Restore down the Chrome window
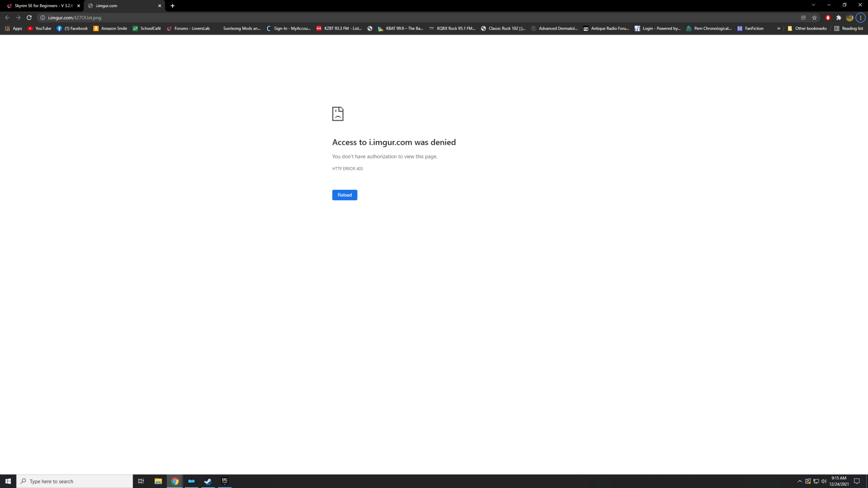Image resolution: width=868 pixels, height=488 pixels. coord(844,5)
